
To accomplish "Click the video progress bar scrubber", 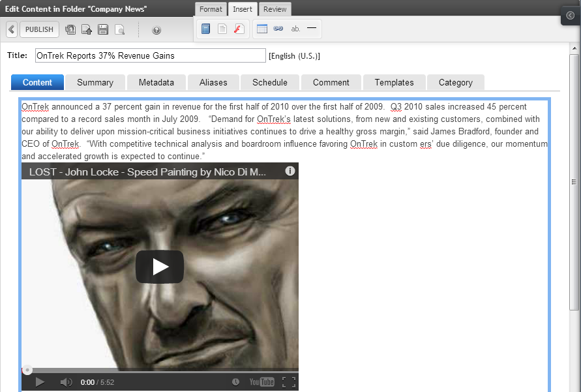I will (27, 370).
